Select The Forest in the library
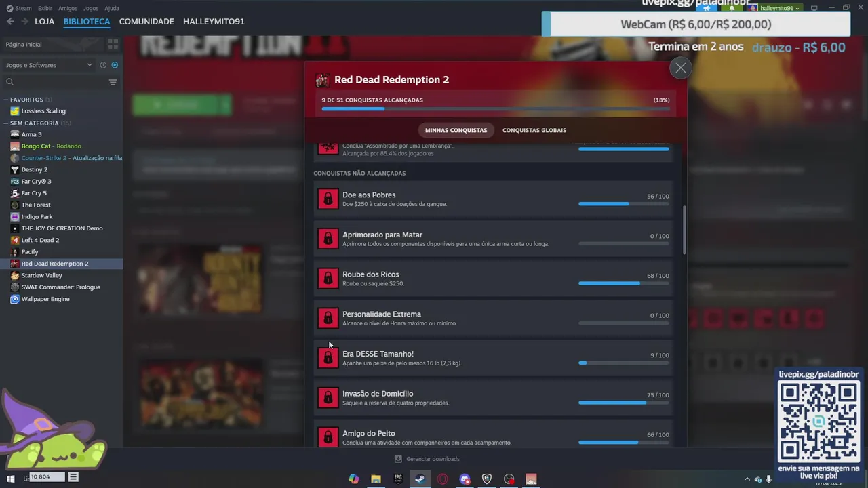Image resolution: width=868 pixels, height=488 pixels. pyautogui.click(x=36, y=205)
